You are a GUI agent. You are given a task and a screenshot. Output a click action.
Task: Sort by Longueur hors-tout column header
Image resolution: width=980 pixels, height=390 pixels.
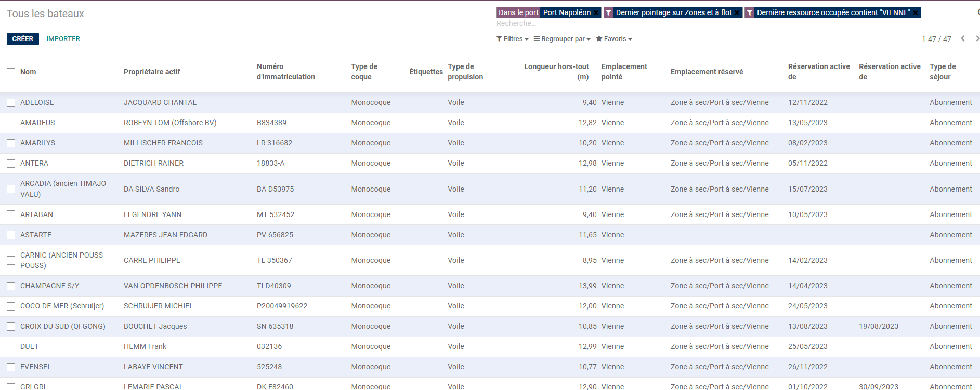(556, 72)
